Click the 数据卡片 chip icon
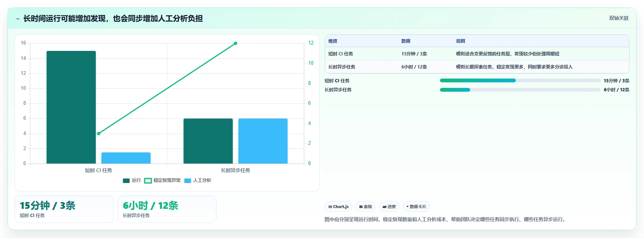Viewport: 644px width, 238px height. [x=407, y=207]
